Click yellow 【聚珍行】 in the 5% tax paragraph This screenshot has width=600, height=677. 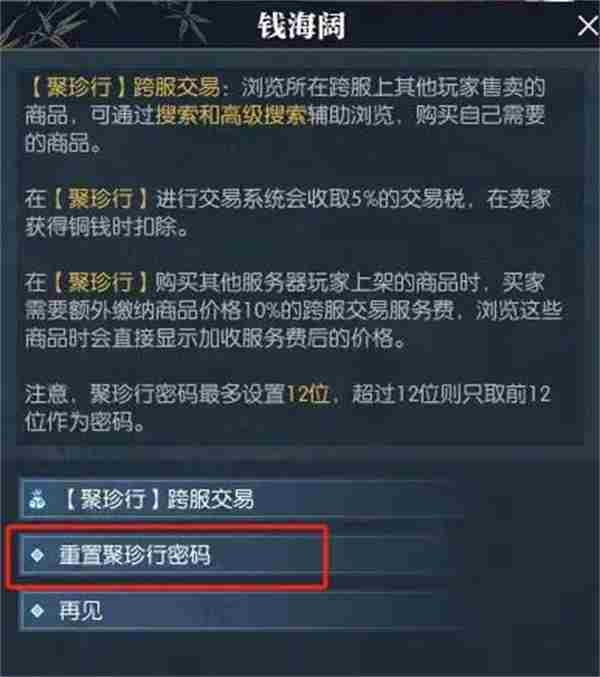pyautogui.click(x=100, y=199)
